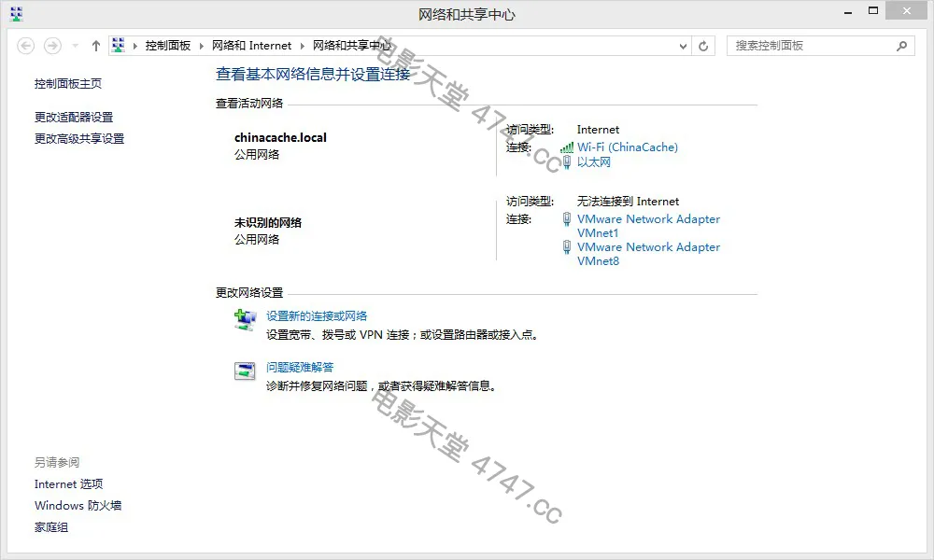Select the 网络和 Internet breadcrumb item
The image size is (934, 560).
(252, 46)
